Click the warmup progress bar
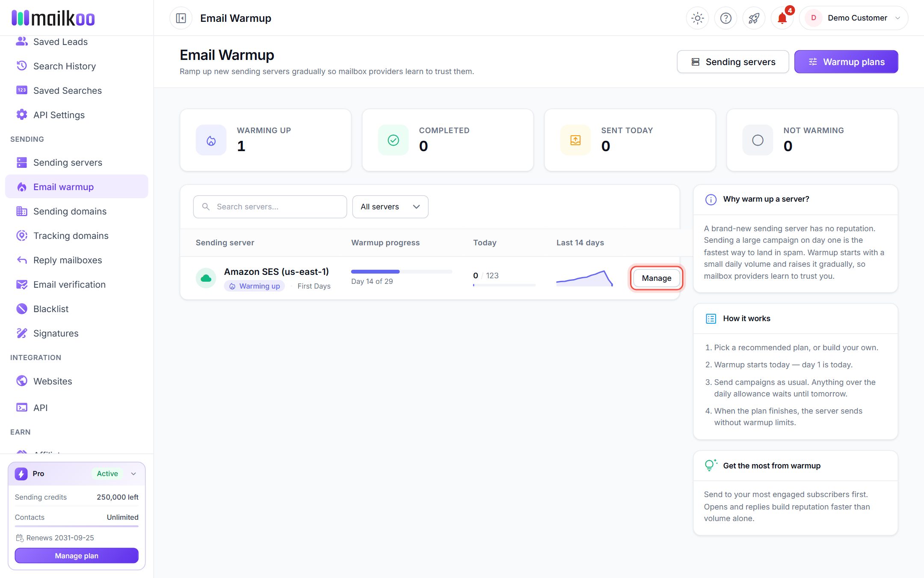The image size is (924, 578). [401, 271]
